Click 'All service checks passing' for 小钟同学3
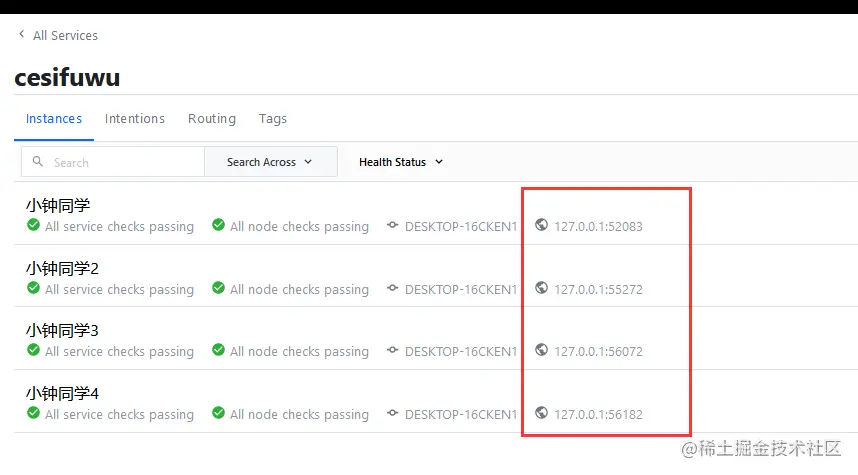This screenshot has width=858, height=475. 119,351
